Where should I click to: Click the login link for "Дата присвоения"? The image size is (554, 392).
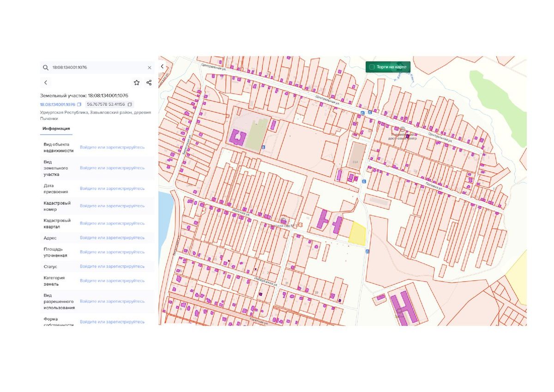point(112,188)
